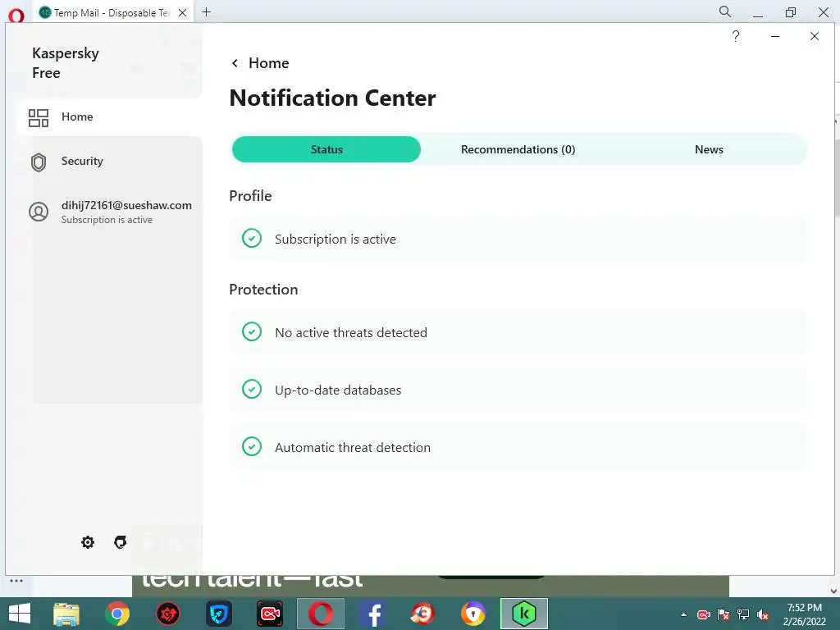The width and height of the screenshot is (840, 630).
Task: Click Opera sidebar three dots menu
Action: coord(16,581)
